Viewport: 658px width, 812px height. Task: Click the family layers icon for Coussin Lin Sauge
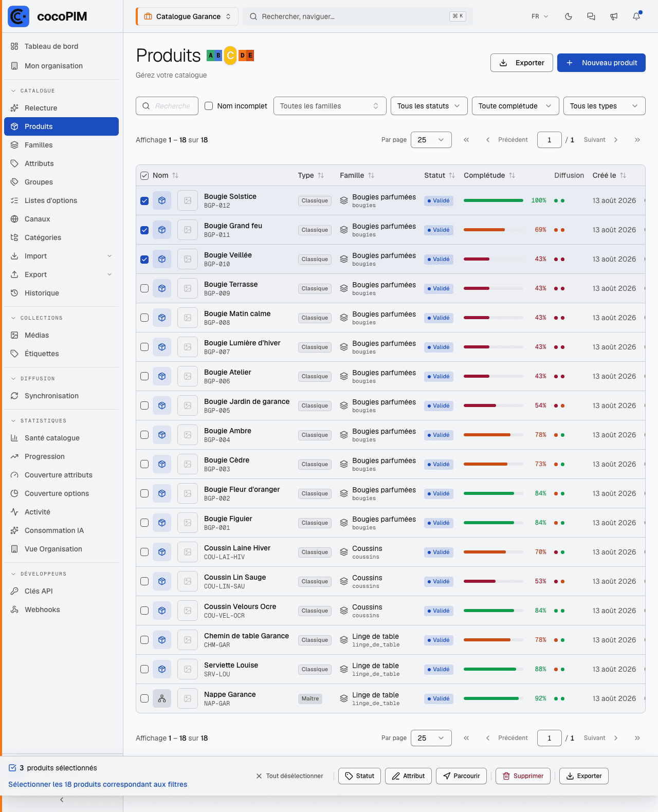(x=344, y=581)
